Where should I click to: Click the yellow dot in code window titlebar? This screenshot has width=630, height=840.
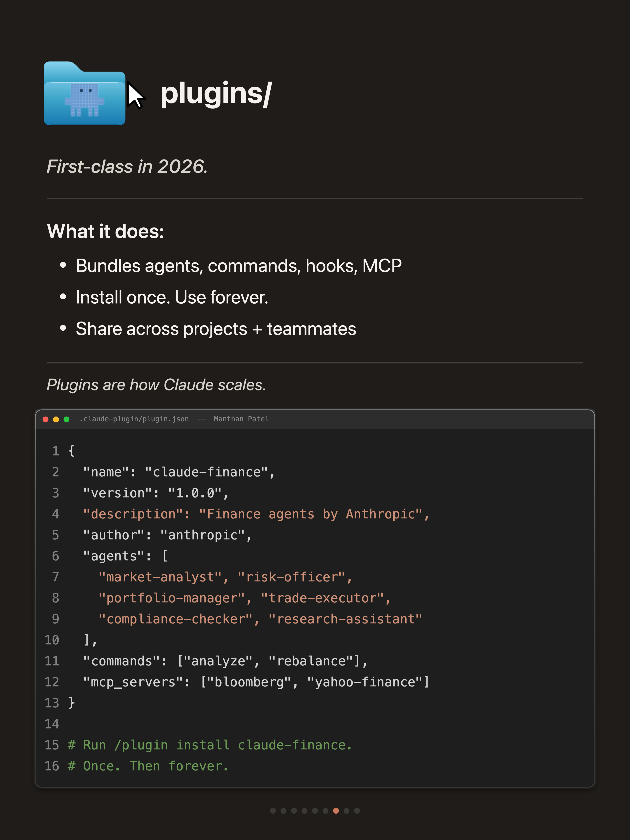pos(56,419)
